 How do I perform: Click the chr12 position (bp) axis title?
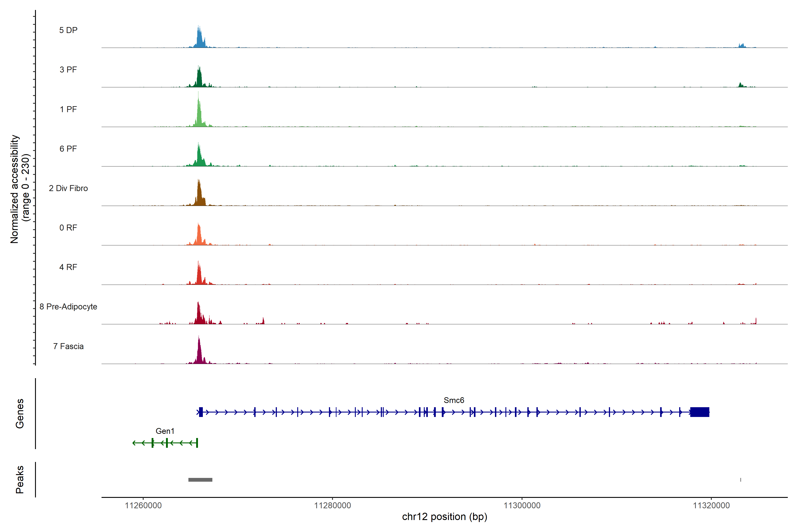click(x=444, y=517)
